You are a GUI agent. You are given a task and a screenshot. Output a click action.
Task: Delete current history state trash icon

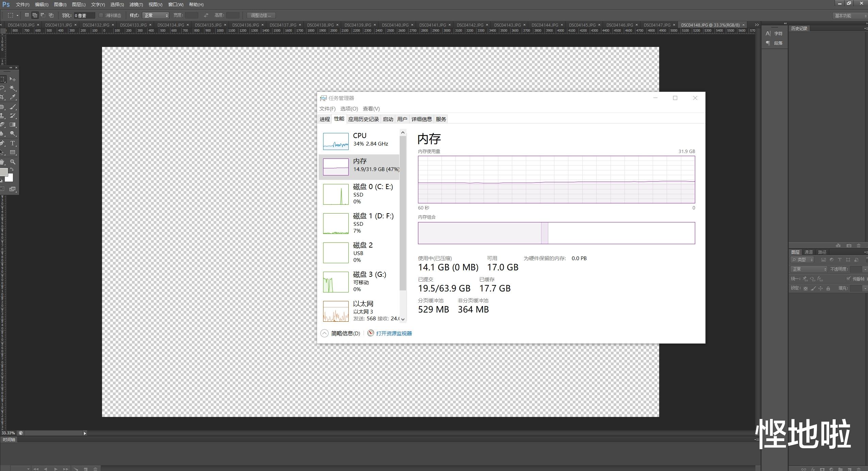(x=858, y=246)
